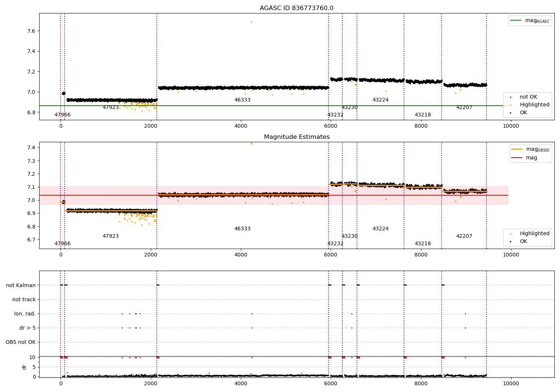The width and height of the screenshot is (560, 392).
Task: Click the 8000 x-tick label in bottom plot
Action: (421, 383)
